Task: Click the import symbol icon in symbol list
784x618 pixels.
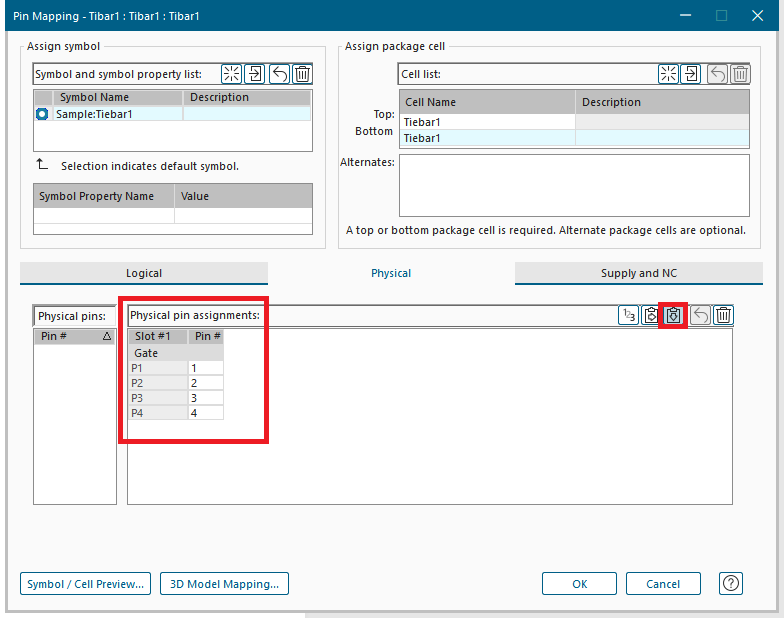Action: 254,74
